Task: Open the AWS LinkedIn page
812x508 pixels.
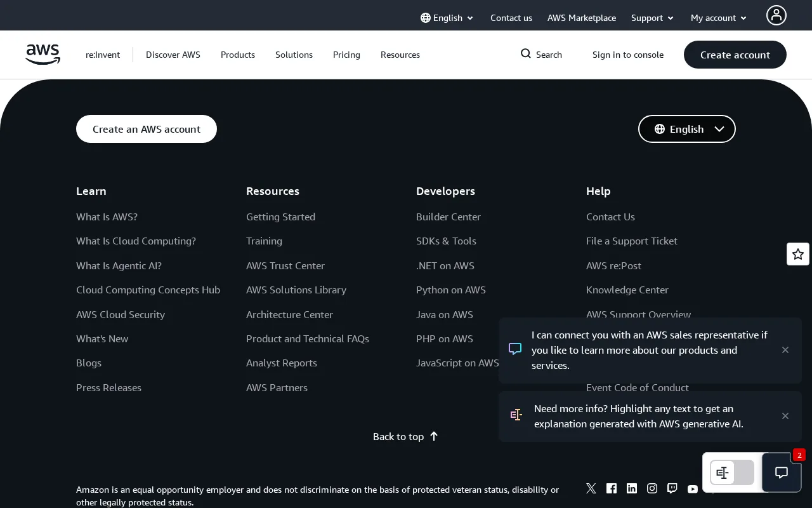Action: tap(632, 488)
